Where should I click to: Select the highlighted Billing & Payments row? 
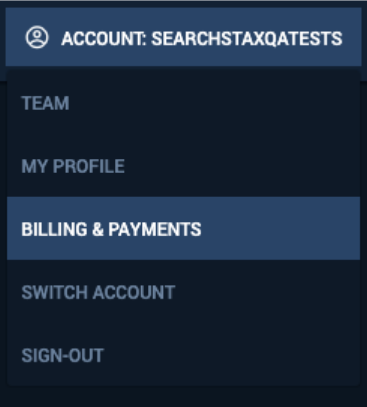[183, 229]
